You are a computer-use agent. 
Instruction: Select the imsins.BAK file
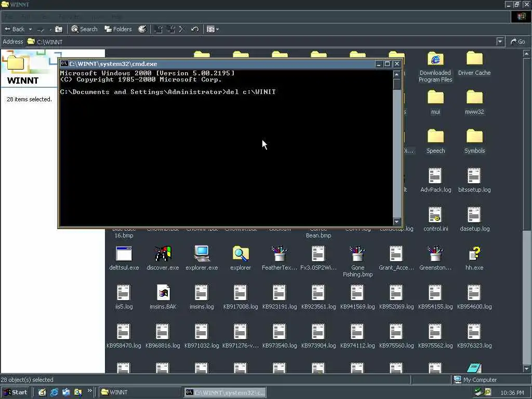163,297
